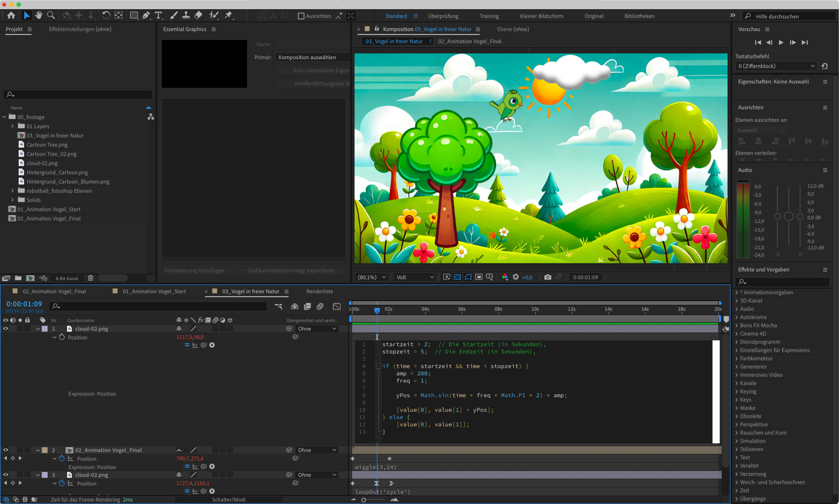Toggle visibility of 02_Animation Vogel_Final layer
This screenshot has width=839, height=504.
coord(6,450)
